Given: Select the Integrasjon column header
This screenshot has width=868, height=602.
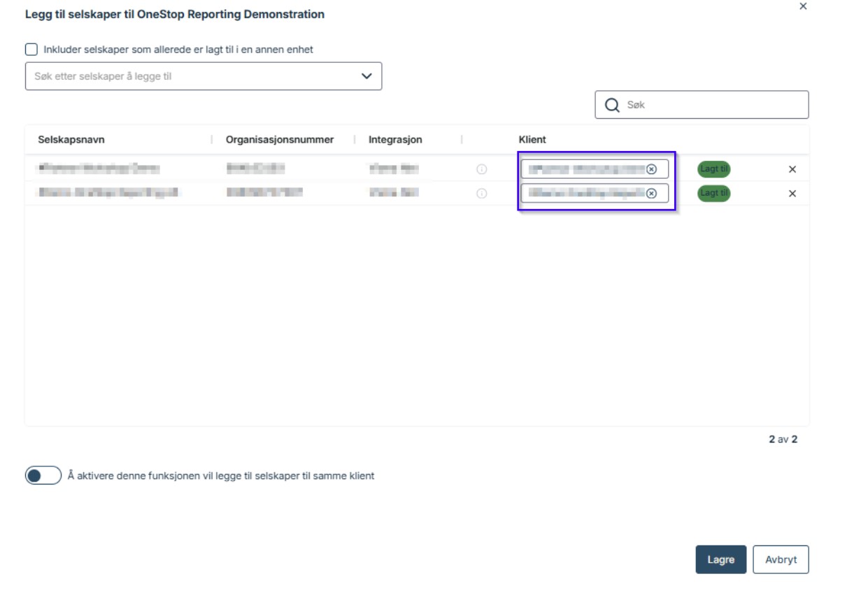Looking at the screenshot, I should coord(395,140).
